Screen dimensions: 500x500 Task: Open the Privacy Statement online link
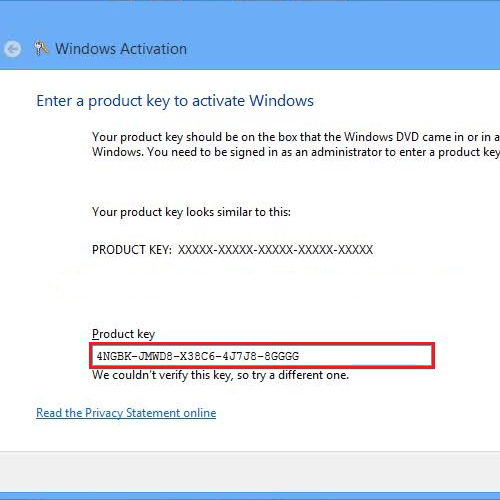(x=126, y=413)
